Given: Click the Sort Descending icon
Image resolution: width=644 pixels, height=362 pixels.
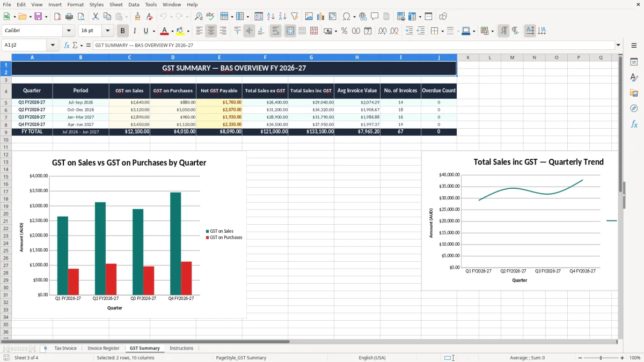Looking at the screenshot, I should [x=283, y=17].
